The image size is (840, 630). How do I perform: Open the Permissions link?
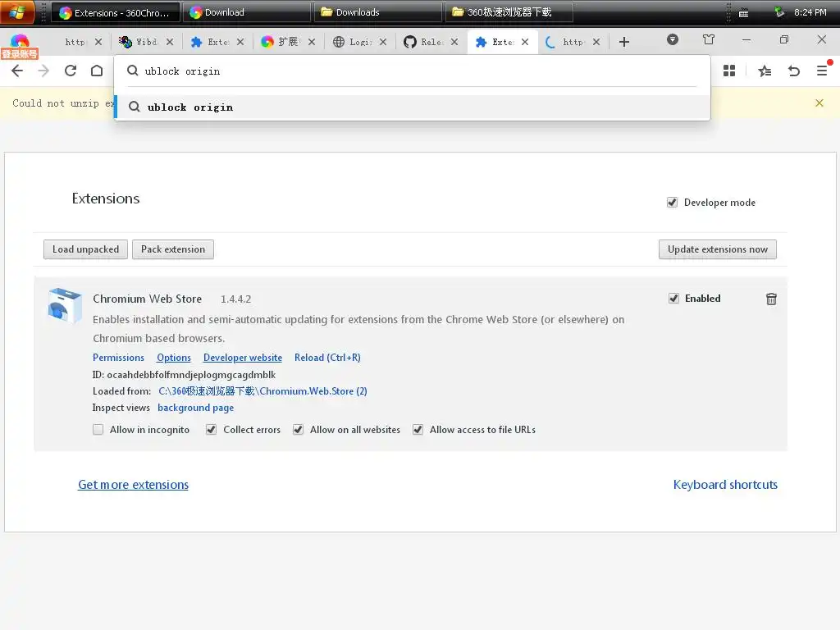click(118, 358)
